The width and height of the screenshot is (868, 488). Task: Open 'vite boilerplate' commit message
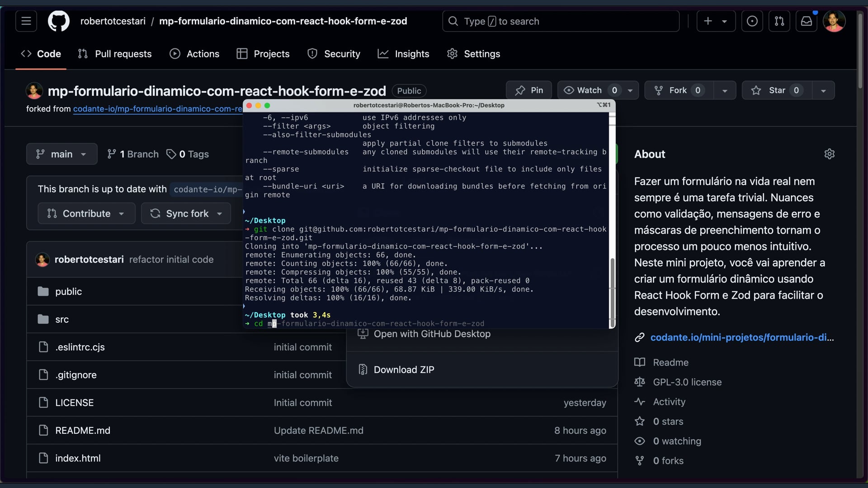[306, 458]
